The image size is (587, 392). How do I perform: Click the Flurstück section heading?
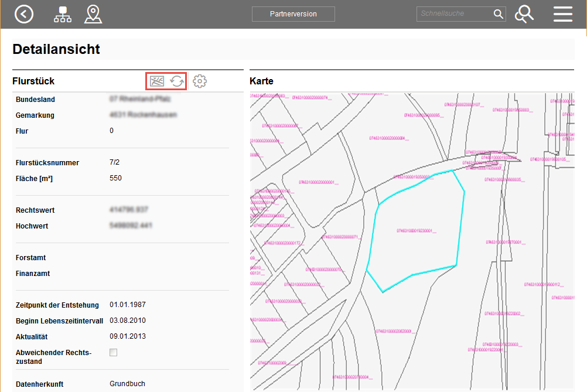(33, 81)
